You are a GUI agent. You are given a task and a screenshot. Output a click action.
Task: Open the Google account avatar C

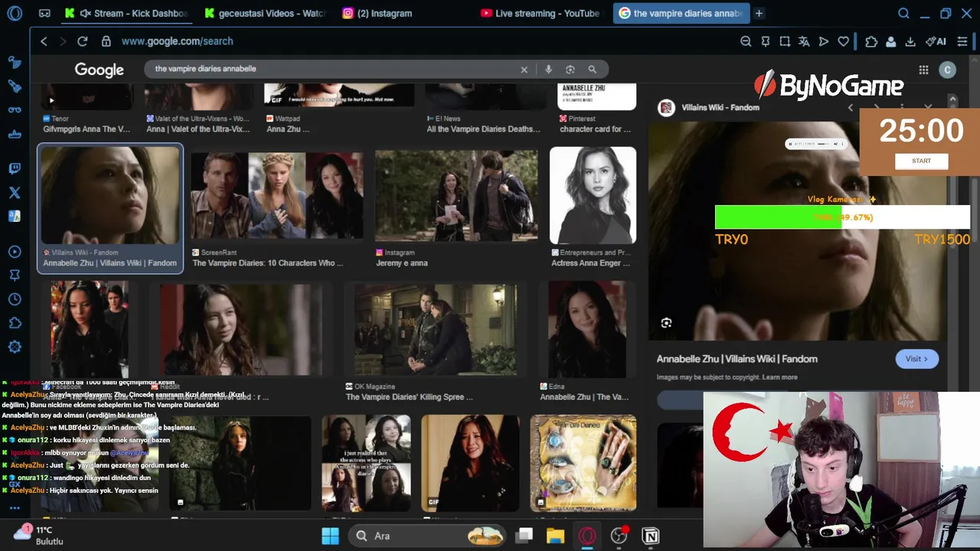(947, 70)
